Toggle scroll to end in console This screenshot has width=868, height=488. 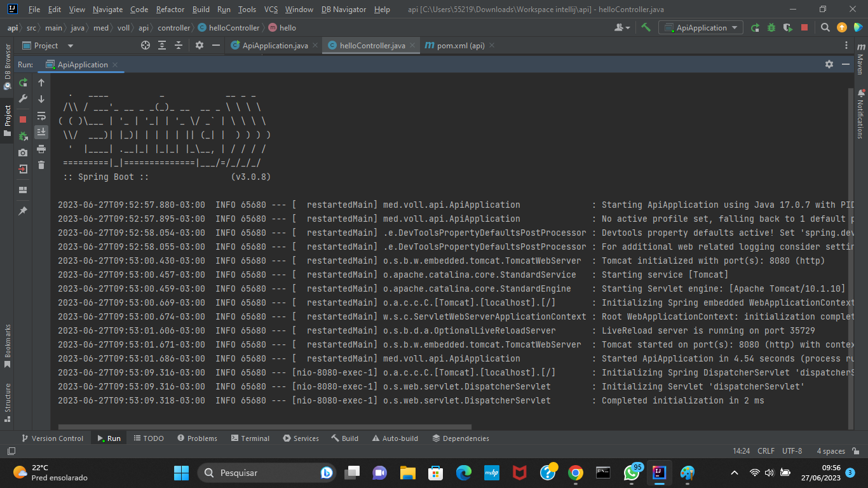click(41, 132)
